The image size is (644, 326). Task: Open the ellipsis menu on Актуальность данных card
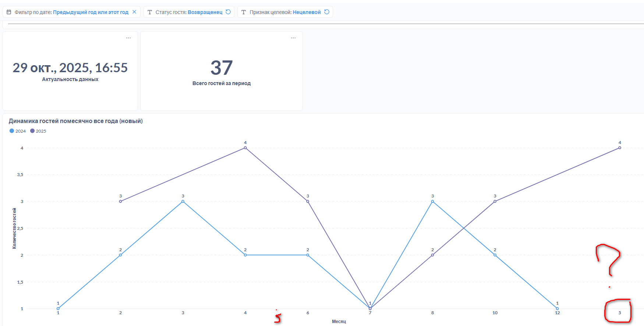coord(128,38)
